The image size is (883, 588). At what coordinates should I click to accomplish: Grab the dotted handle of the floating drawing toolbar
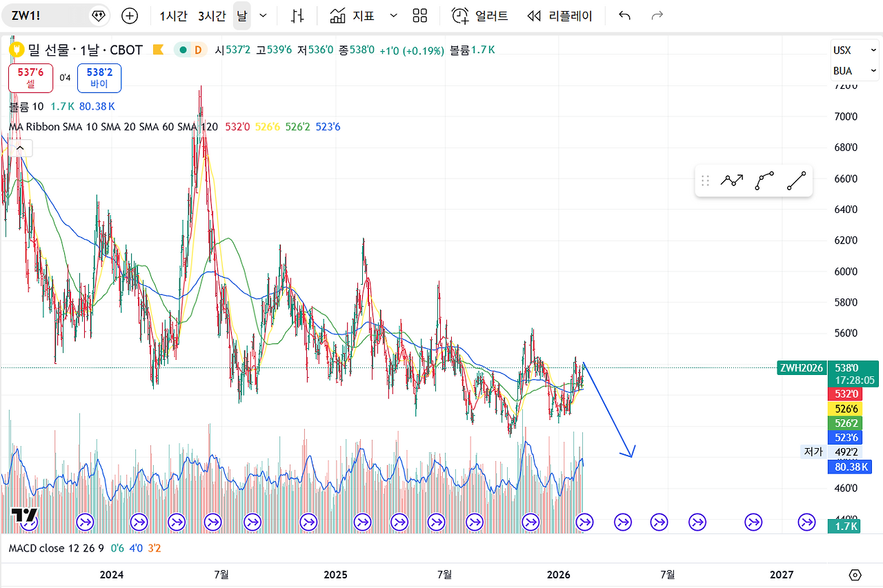(x=705, y=181)
